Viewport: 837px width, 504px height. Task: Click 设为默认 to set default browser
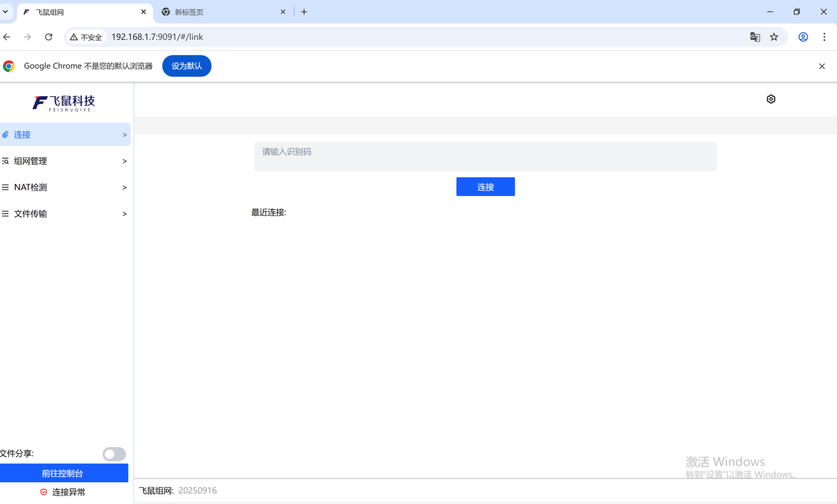click(186, 66)
